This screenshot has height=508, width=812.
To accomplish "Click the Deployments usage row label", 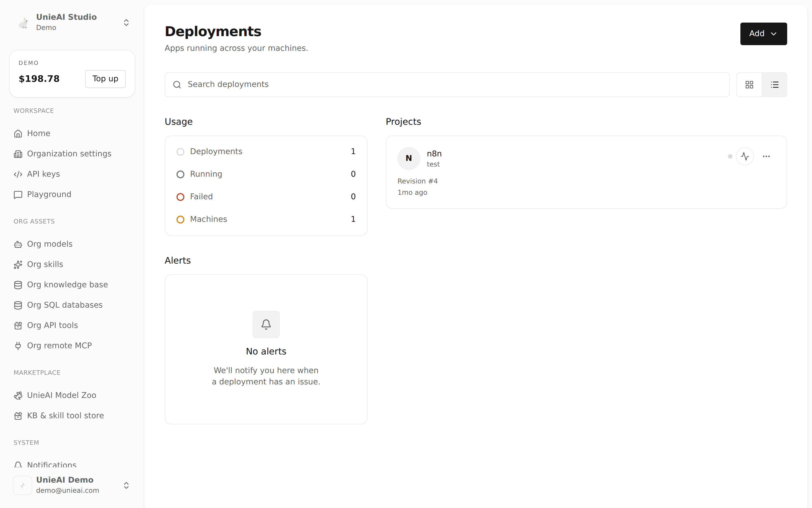I will coord(216,152).
